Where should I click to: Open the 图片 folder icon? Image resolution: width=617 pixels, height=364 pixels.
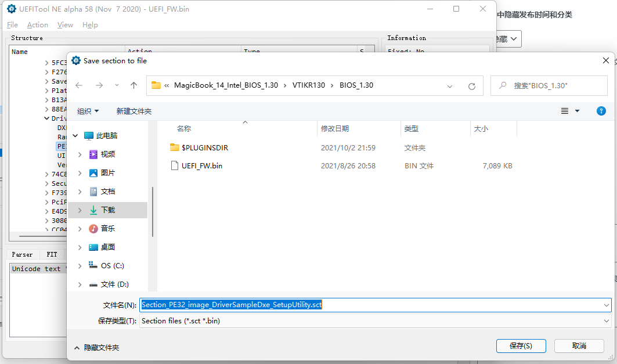(93, 173)
